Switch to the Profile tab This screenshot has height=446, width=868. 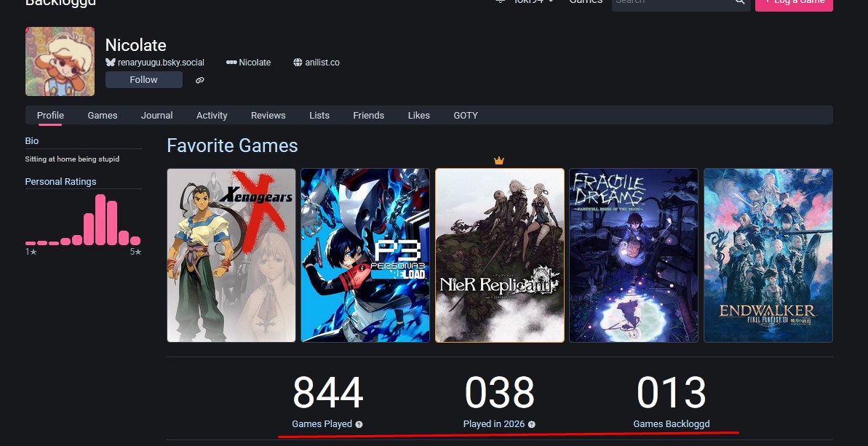pyautogui.click(x=50, y=115)
